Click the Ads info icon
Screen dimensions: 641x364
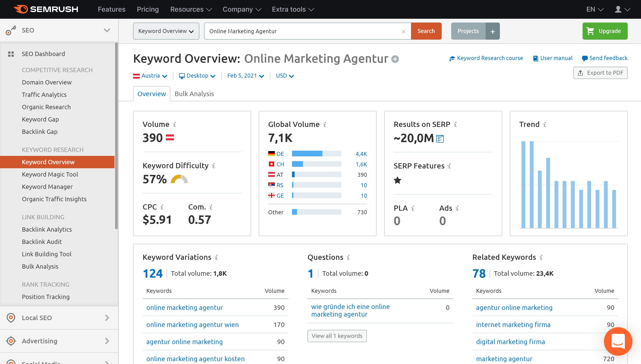[457, 208]
